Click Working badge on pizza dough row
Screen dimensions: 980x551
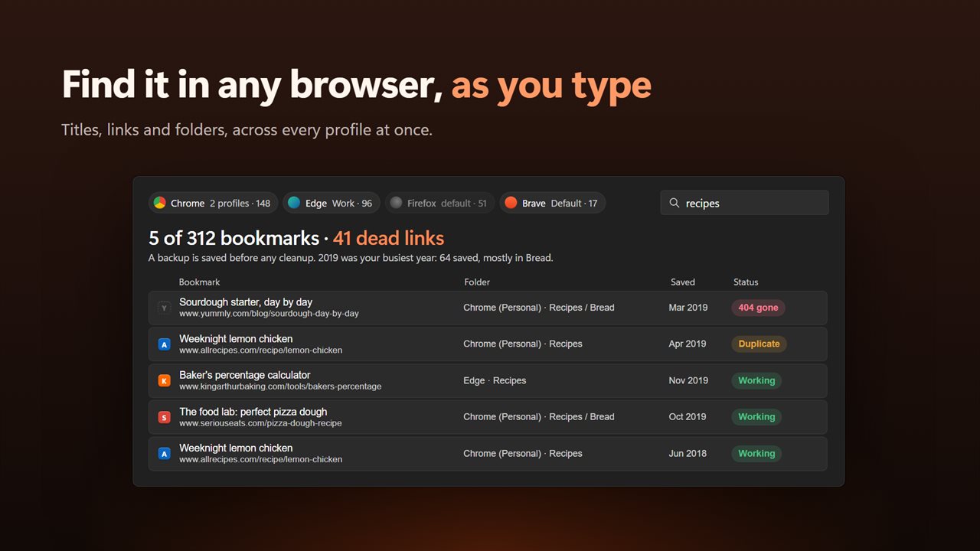[756, 417]
